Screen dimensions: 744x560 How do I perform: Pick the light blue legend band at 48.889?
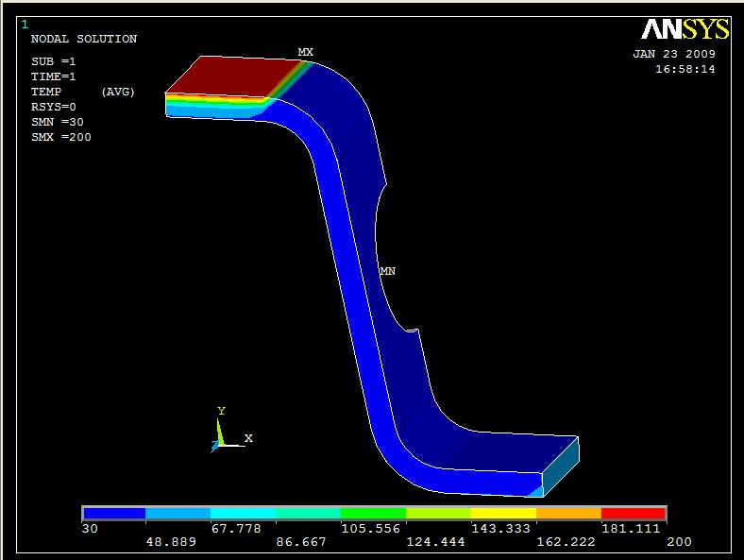pyautogui.click(x=178, y=513)
